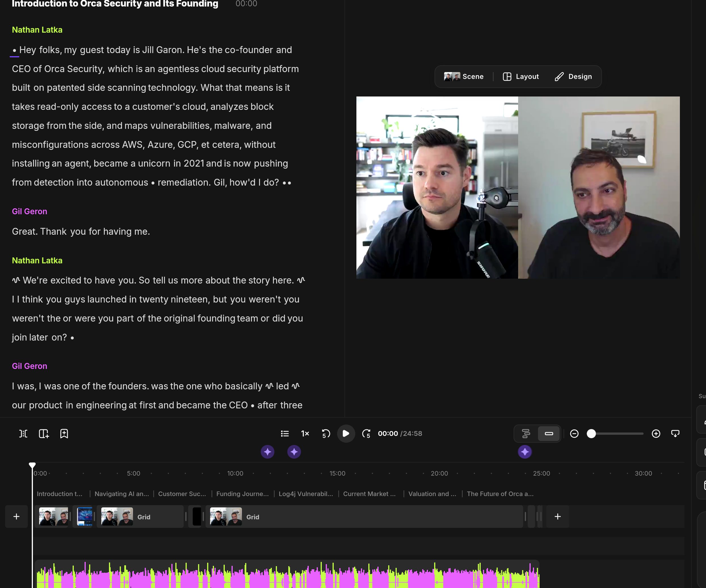Switch to expanded timeline view

tap(526, 434)
